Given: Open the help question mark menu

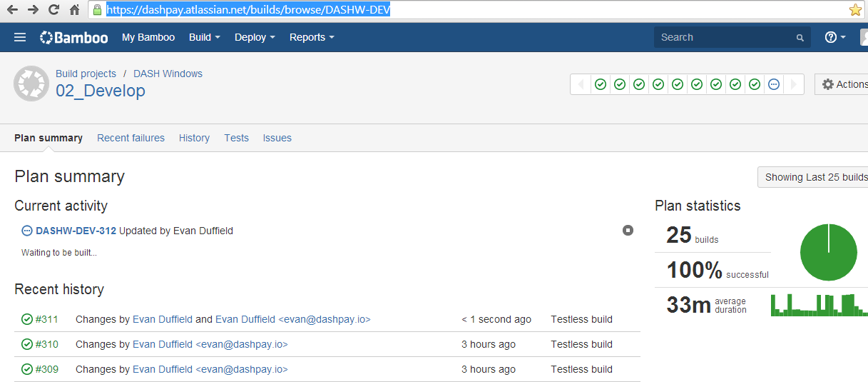Looking at the screenshot, I should click(835, 37).
